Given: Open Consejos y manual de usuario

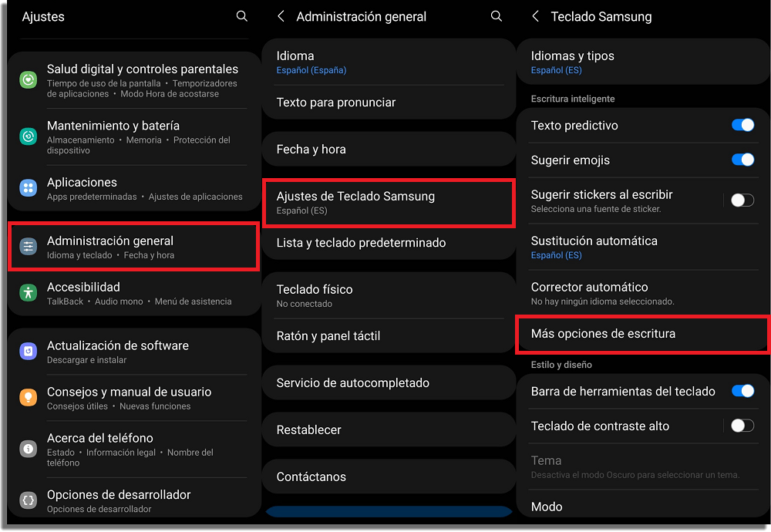Looking at the screenshot, I should tap(133, 398).
